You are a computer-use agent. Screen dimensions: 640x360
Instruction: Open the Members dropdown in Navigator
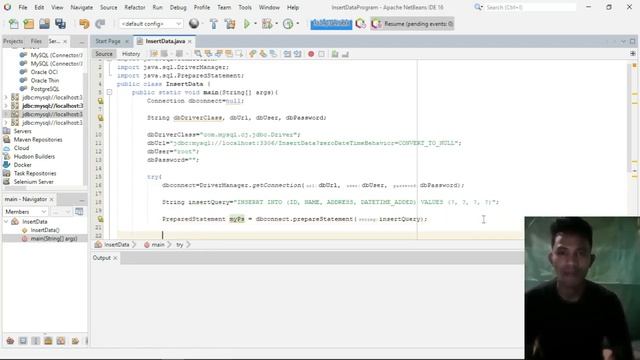pyautogui.click(x=25, y=212)
